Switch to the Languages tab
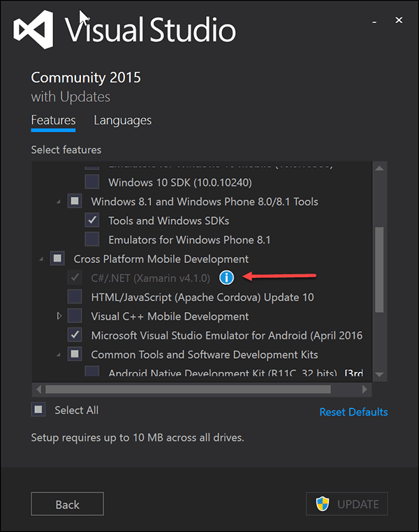 point(122,121)
